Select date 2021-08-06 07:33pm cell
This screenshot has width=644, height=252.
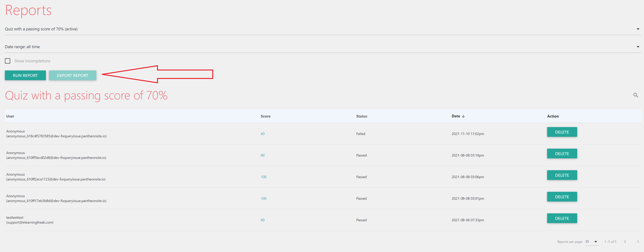tap(468, 220)
